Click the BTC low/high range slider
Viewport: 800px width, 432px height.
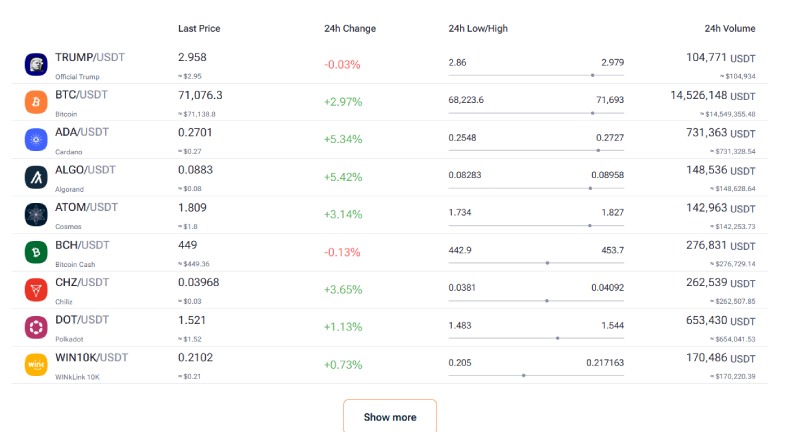point(536,113)
